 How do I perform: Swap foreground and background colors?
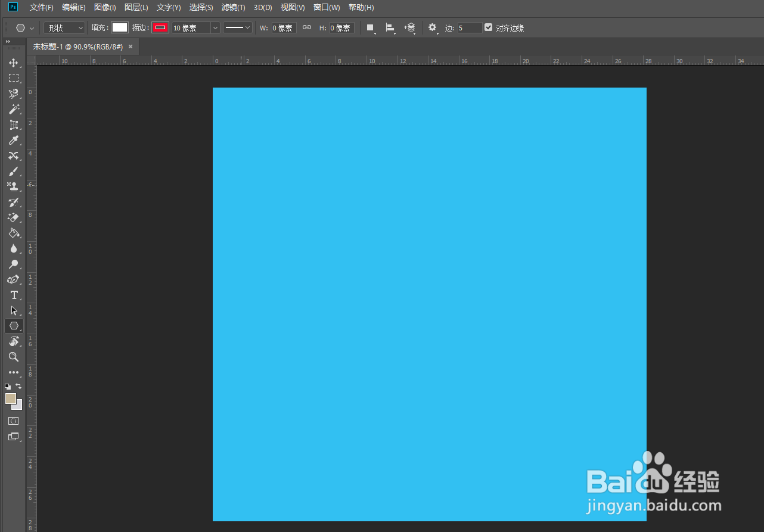[x=18, y=386]
